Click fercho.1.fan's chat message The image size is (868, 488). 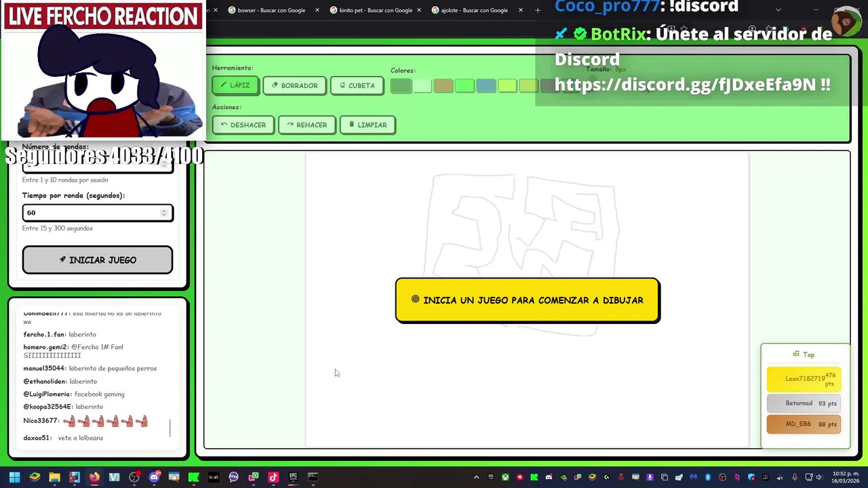(60, 334)
